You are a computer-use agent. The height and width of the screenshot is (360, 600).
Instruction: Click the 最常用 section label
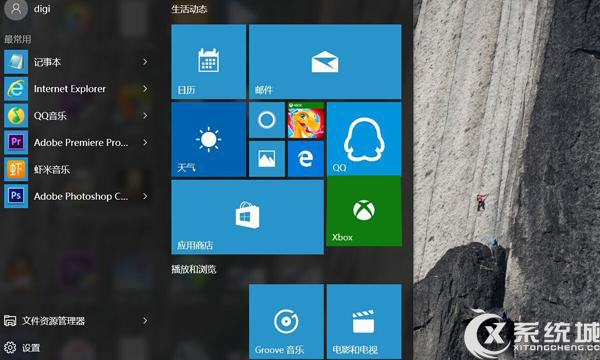tap(18, 39)
